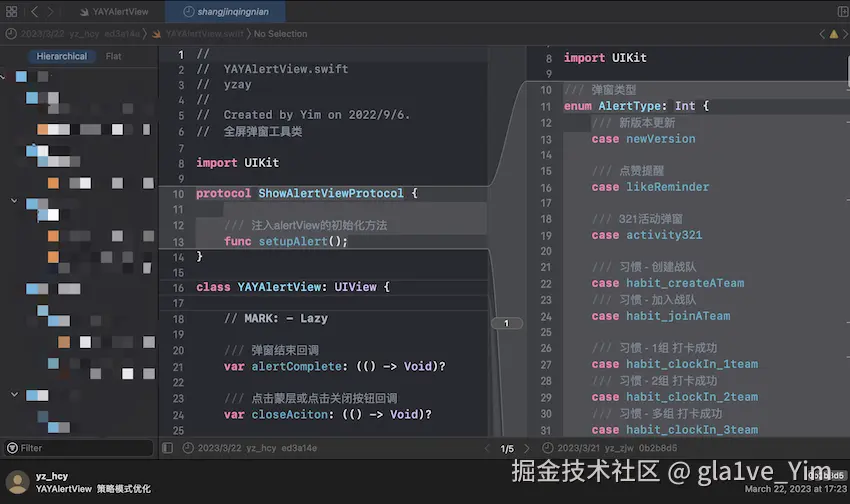The width and height of the screenshot is (850, 504).
Task: Collapse the bottom tree disclosure arrow
Action: pos(14,395)
